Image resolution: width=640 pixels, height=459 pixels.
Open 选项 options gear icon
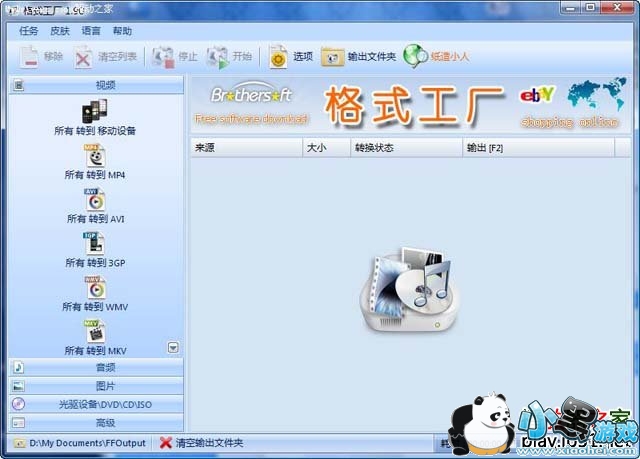click(x=278, y=57)
